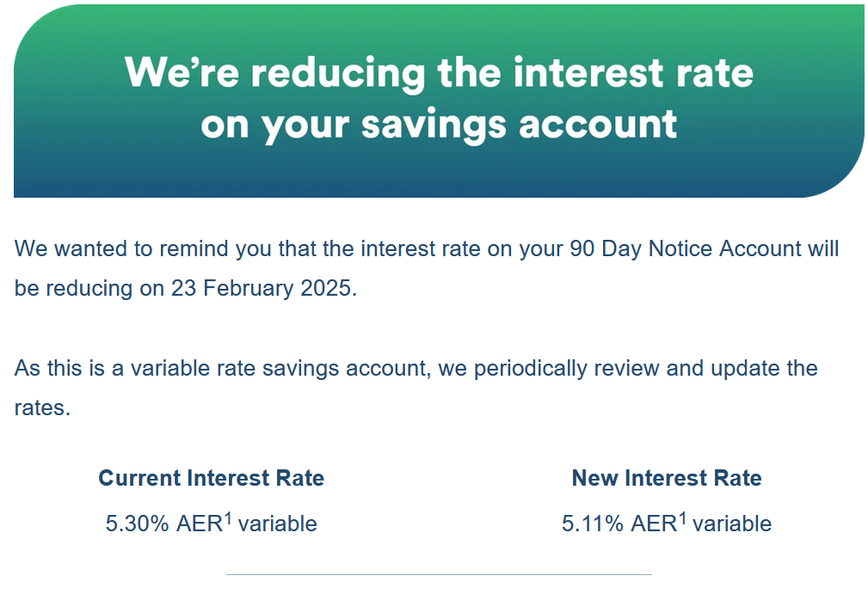Click the "on your savings account" headline line
Image resolution: width=868 pixels, height=594 pixels.
[x=439, y=125]
